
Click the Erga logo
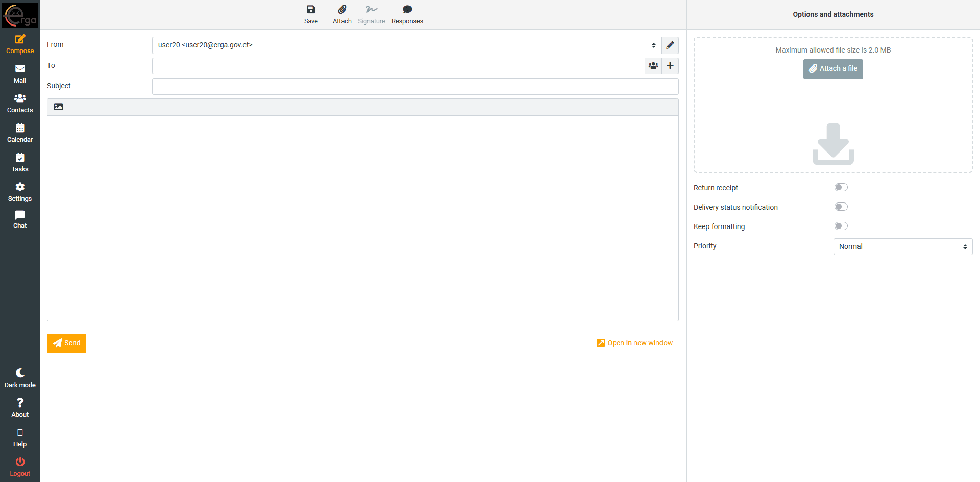(x=20, y=15)
